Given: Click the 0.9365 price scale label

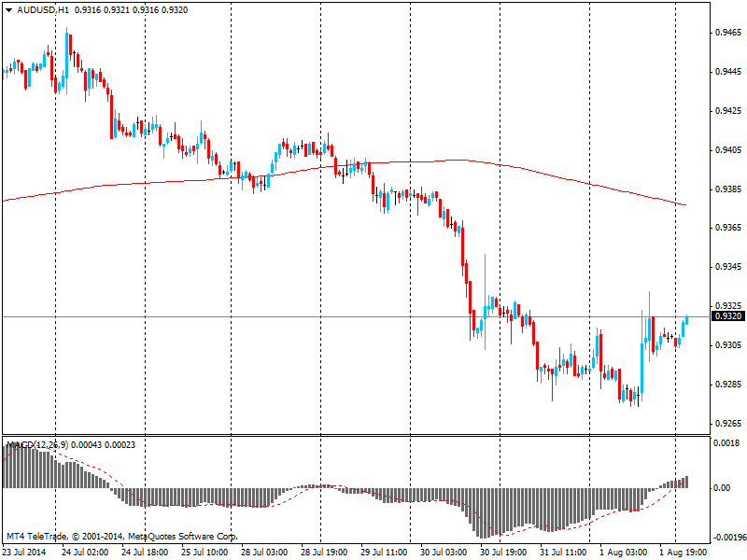Looking at the screenshot, I should pyautogui.click(x=728, y=228).
